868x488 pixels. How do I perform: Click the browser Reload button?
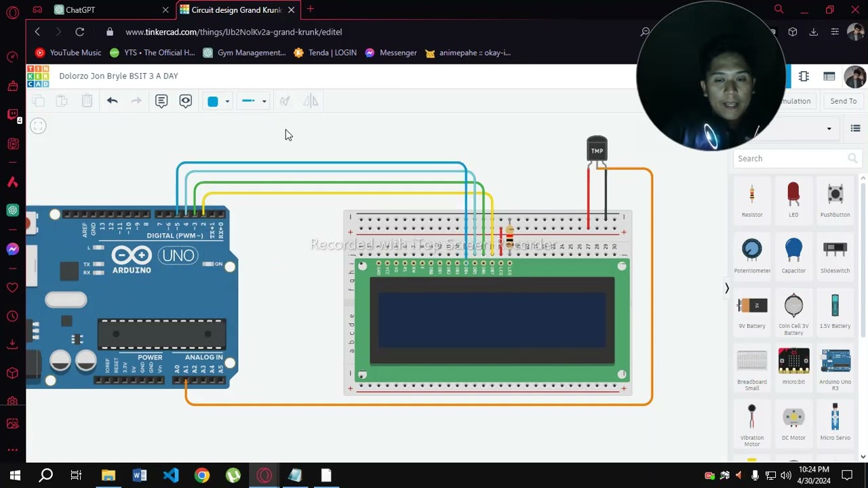point(79,32)
